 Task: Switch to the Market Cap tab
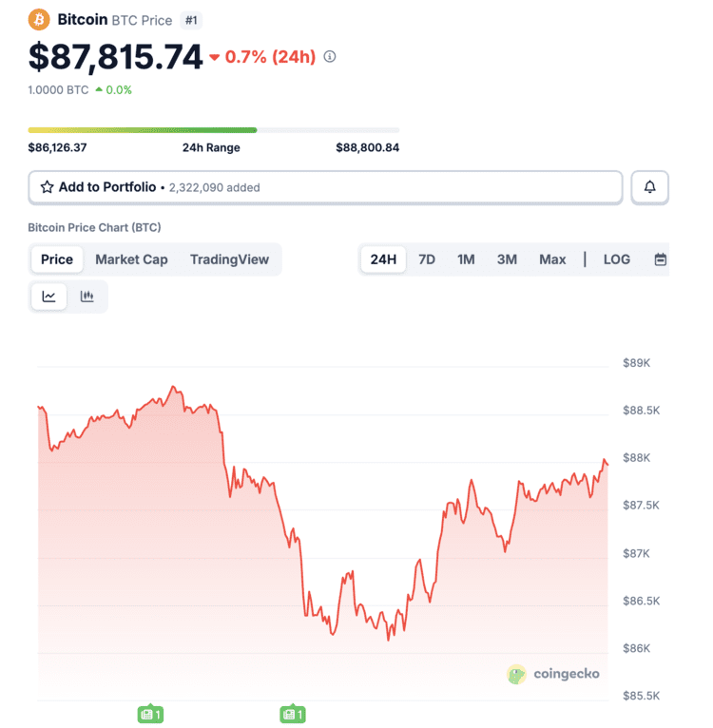pyautogui.click(x=131, y=259)
